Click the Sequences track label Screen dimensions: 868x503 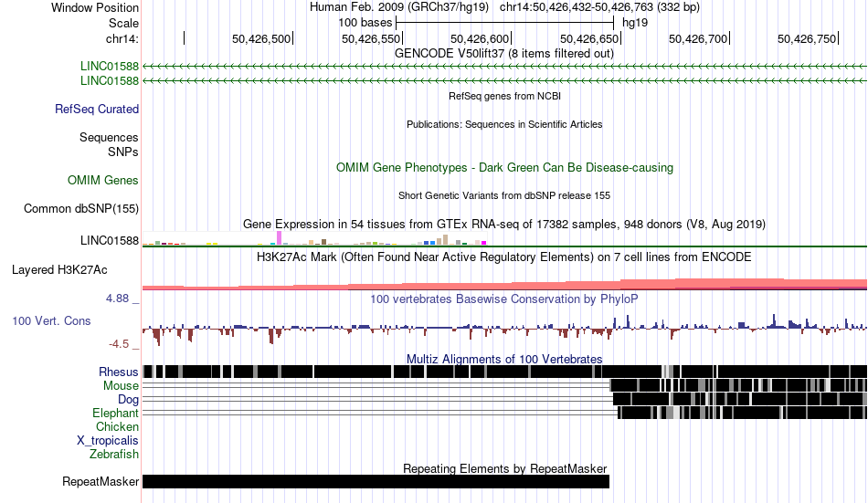pyautogui.click(x=109, y=137)
